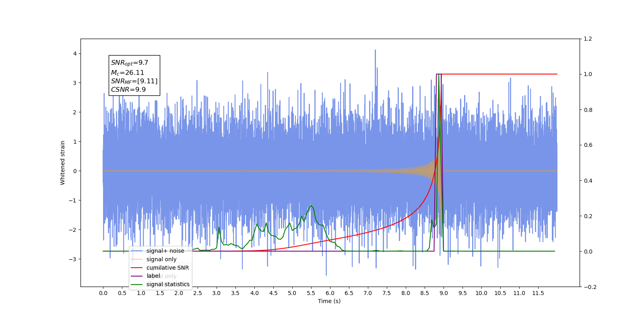644x322 pixels.
Task: Click the 9.0 tick on the time axis
Action: click(444, 293)
